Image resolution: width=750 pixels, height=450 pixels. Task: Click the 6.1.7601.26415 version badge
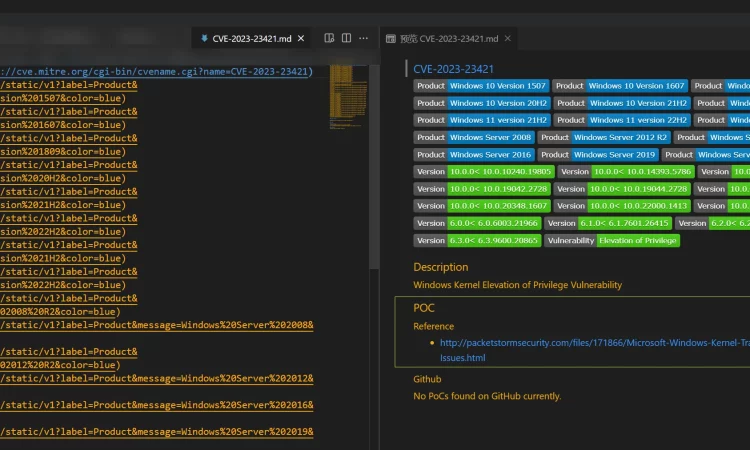point(608,223)
